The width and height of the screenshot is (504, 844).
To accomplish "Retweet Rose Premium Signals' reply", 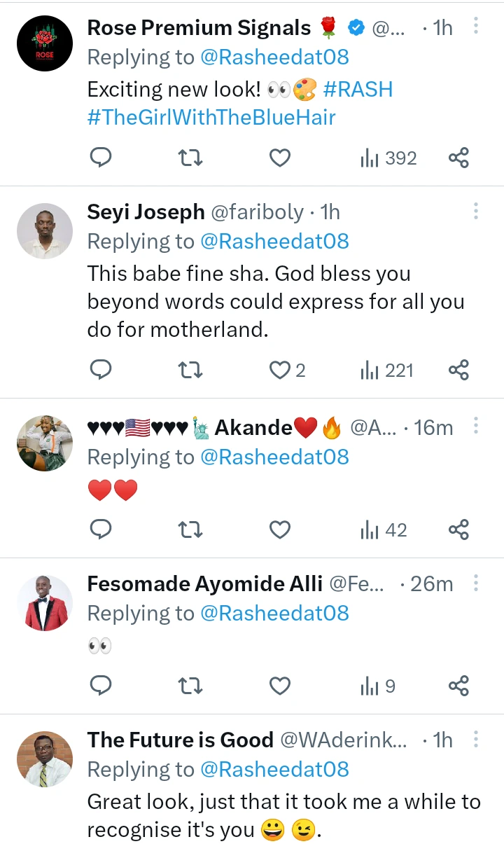I will 190,158.
